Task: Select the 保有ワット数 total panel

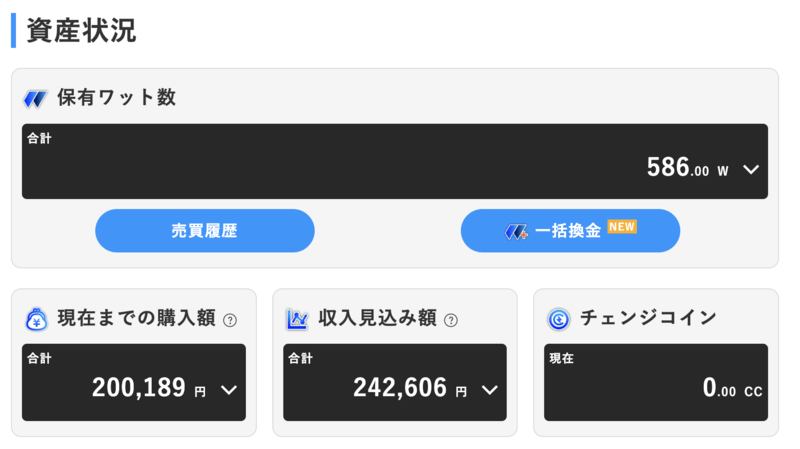Action: pos(395,161)
